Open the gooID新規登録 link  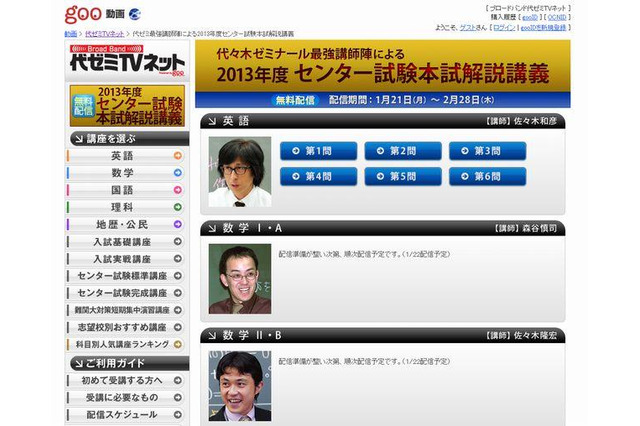pos(543,27)
